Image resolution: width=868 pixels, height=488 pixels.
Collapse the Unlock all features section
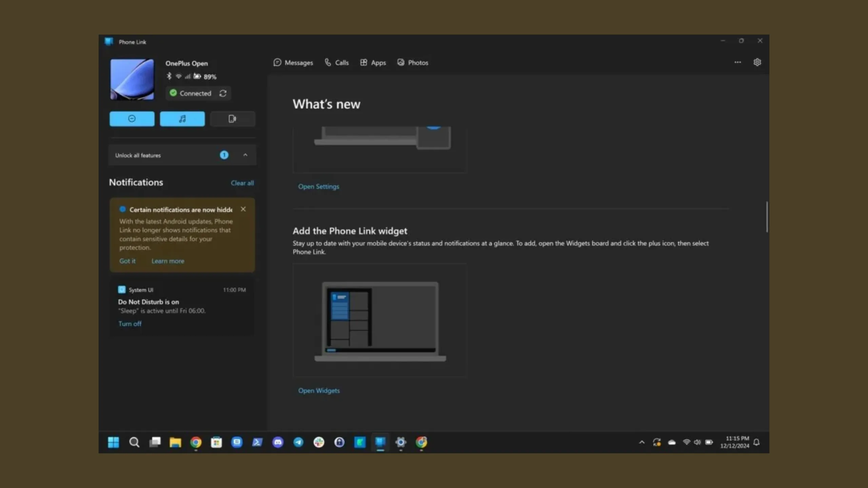245,155
